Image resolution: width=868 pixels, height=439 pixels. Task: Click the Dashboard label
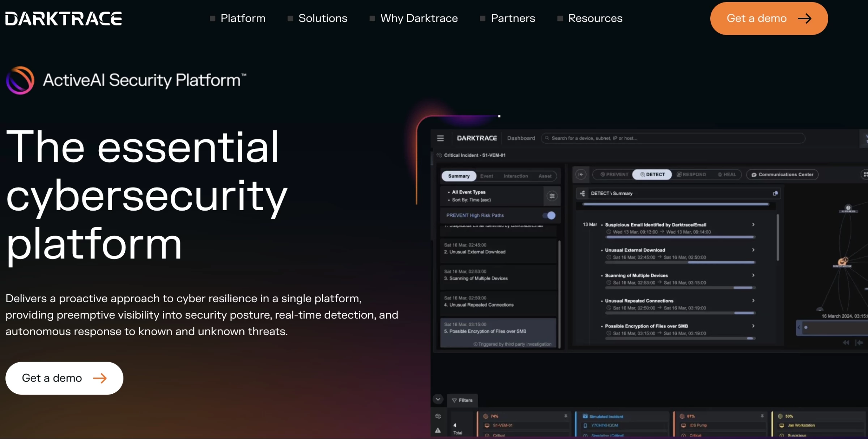pyautogui.click(x=521, y=138)
